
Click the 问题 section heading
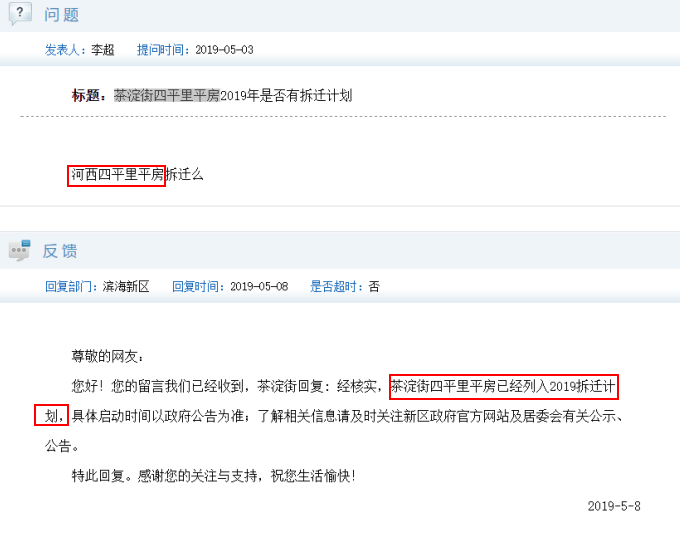point(61,15)
